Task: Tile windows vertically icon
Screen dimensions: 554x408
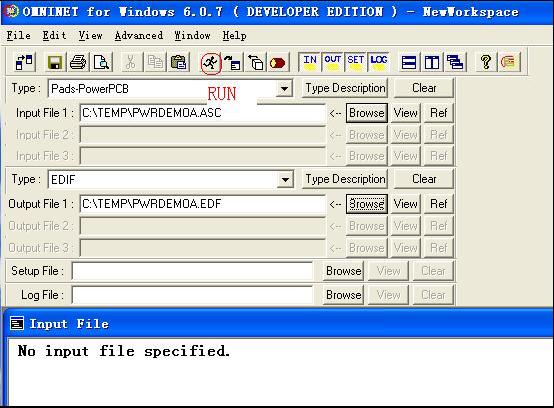Action: point(432,63)
